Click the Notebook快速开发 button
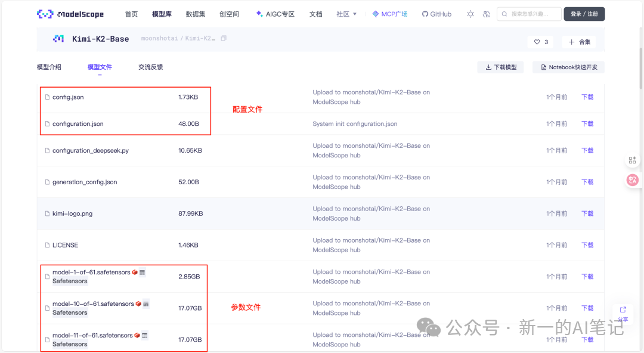Viewport: 644px width, 353px height. (569, 67)
